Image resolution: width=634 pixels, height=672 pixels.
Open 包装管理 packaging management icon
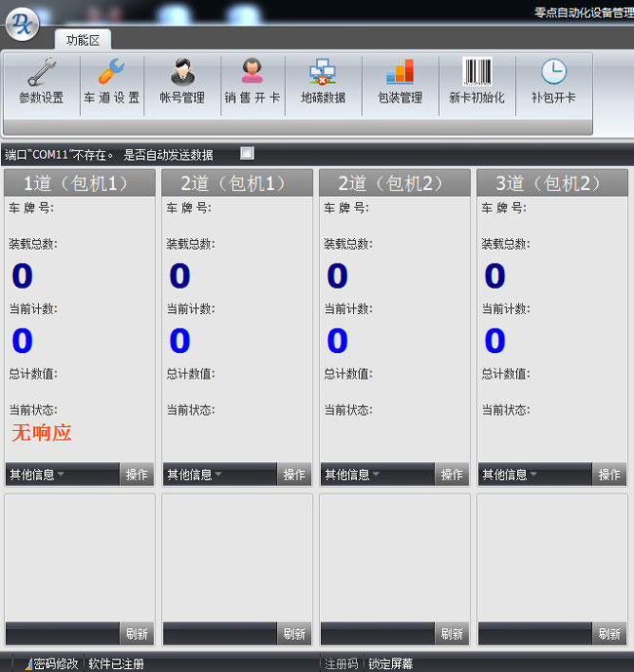[400, 73]
